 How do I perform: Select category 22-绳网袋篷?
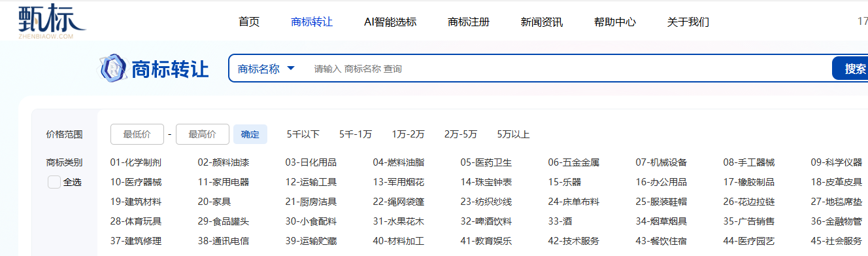399,202
